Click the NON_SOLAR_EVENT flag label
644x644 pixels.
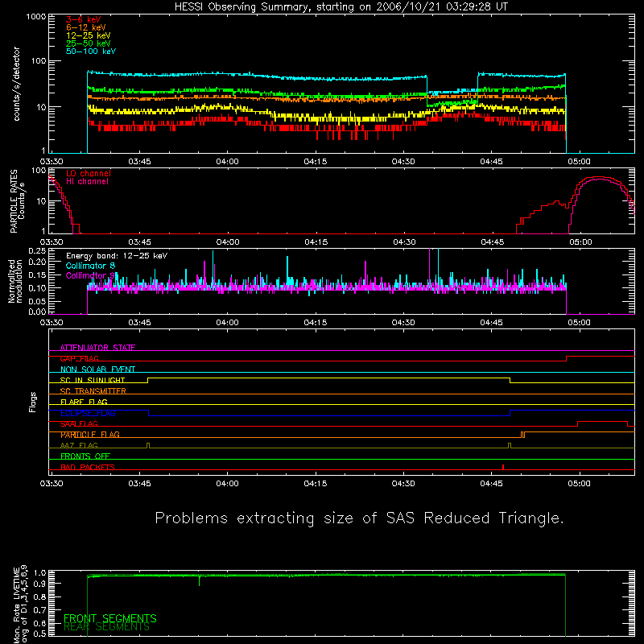point(97,369)
